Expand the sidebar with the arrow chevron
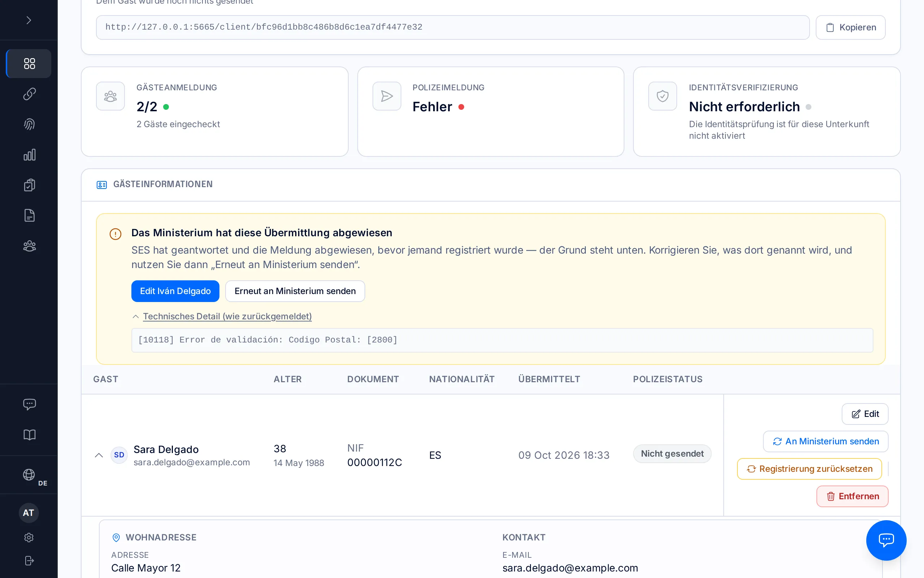This screenshot has height=578, width=924. pos(29,20)
